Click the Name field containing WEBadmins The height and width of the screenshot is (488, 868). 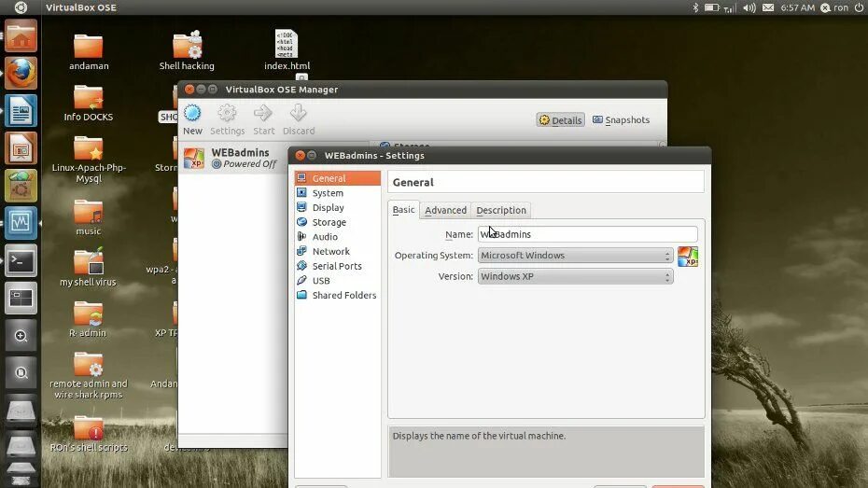(x=587, y=234)
